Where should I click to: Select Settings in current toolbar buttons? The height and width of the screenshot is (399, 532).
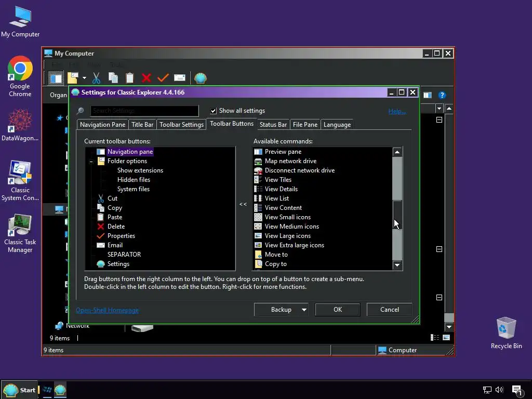tap(118, 264)
